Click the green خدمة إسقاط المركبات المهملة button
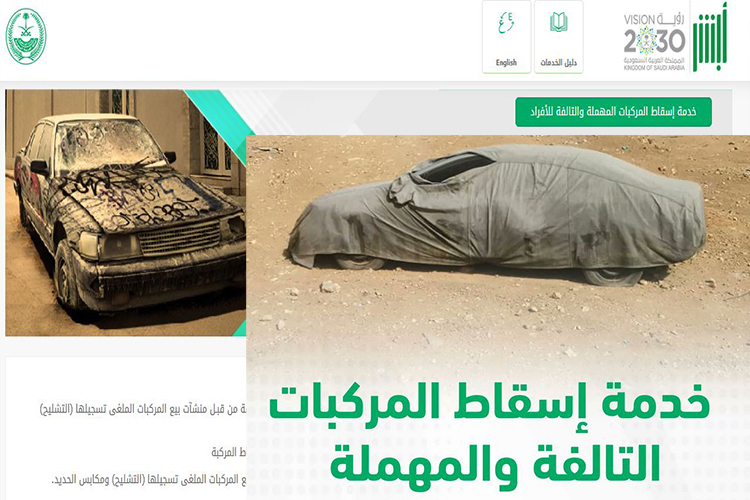This screenshot has width=750, height=500. click(x=613, y=112)
